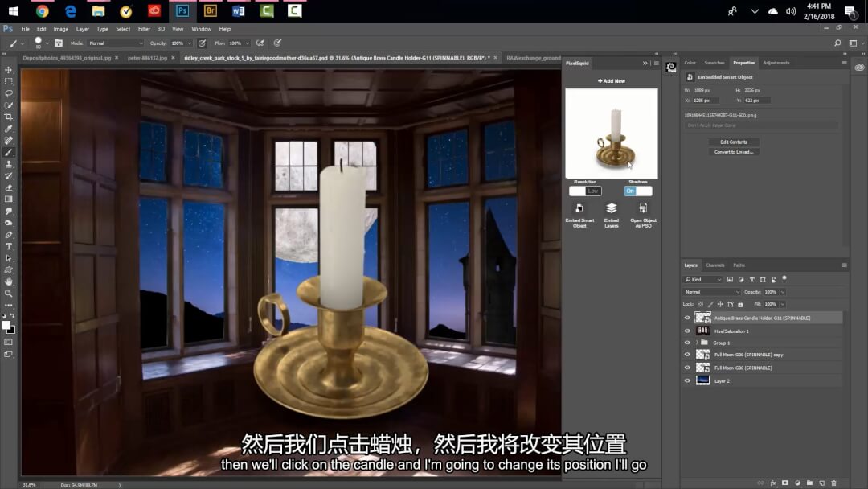Click the Edit Contents button
868x489 pixels.
733,142
